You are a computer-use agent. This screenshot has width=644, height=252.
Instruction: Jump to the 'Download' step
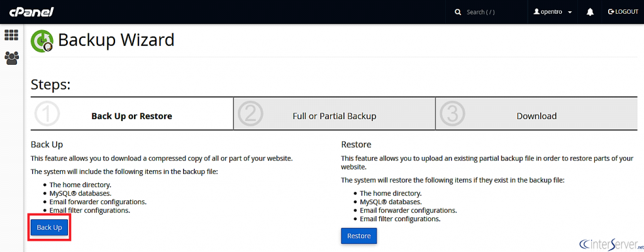(536, 116)
